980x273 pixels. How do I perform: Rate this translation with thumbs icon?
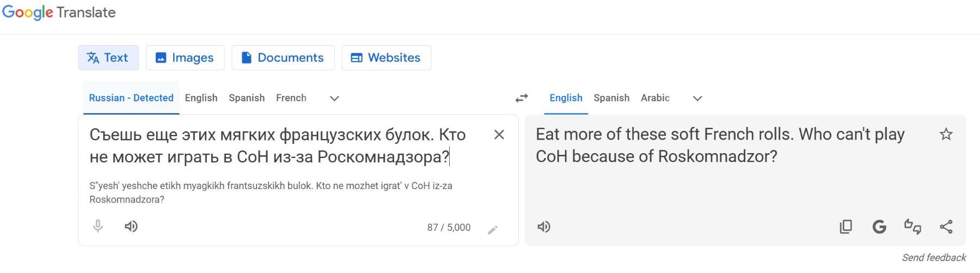pos(912,227)
